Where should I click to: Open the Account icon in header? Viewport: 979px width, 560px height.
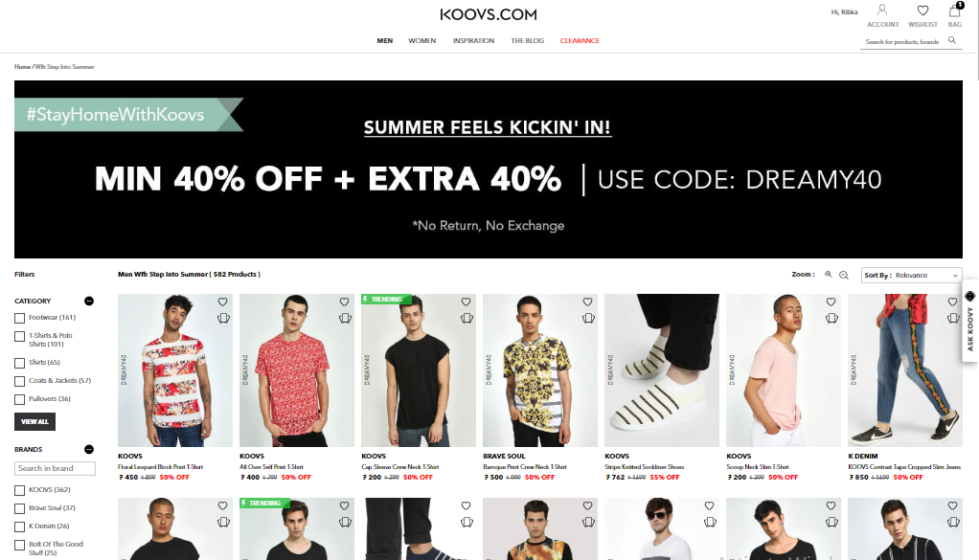click(x=882, y=11)
